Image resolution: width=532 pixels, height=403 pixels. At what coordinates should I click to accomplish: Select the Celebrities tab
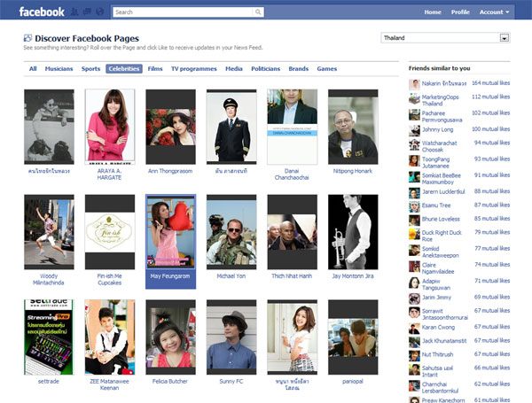coord(124,69)
